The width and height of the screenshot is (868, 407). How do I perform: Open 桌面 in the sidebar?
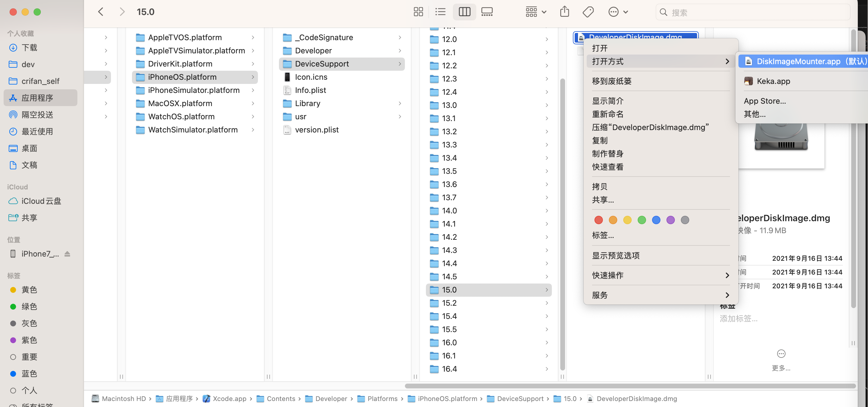pyautogui.click(x=40, y=148)
